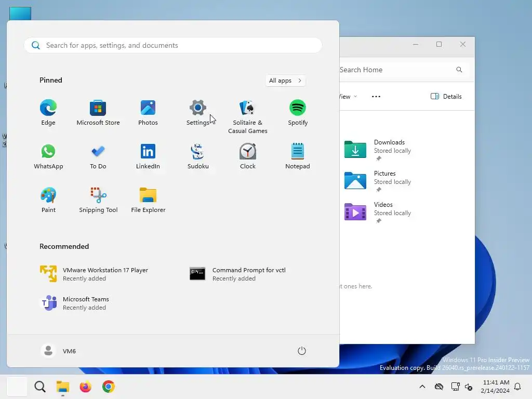This screenshot has height=399, width=532.
Task: Click the power button in Start menu
Action: tap(302, 351)
